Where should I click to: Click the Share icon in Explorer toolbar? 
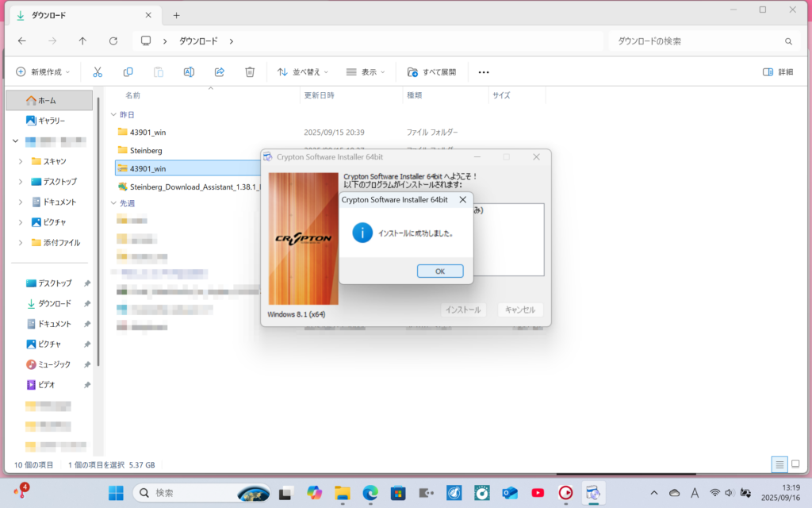point(220,71)
